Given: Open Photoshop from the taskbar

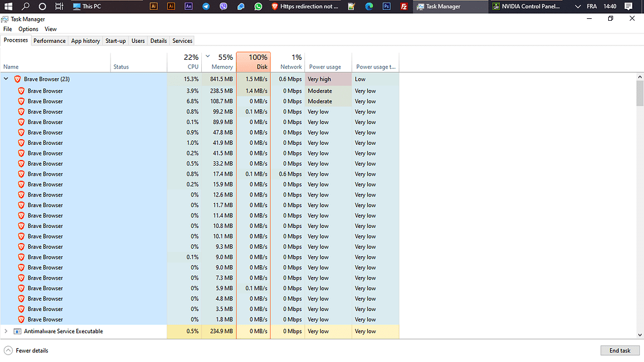Looking at the screenshot, I should [387, 6].
